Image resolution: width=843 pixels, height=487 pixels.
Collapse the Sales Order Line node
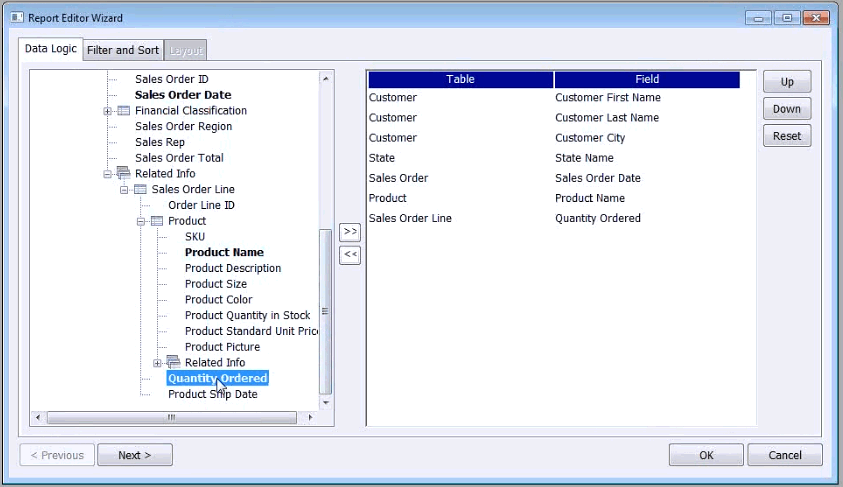[124, 189]
